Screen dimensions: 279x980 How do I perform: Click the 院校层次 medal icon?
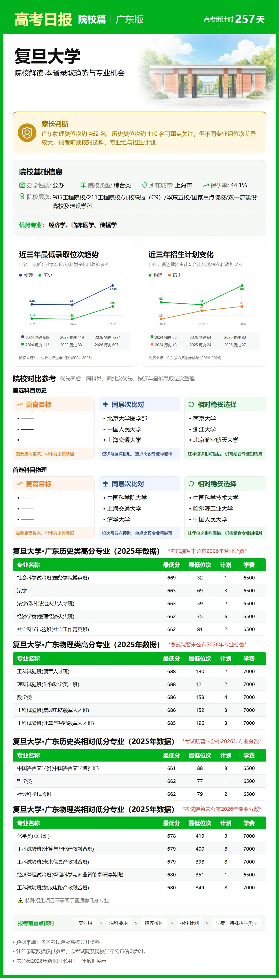coord(22,197)
